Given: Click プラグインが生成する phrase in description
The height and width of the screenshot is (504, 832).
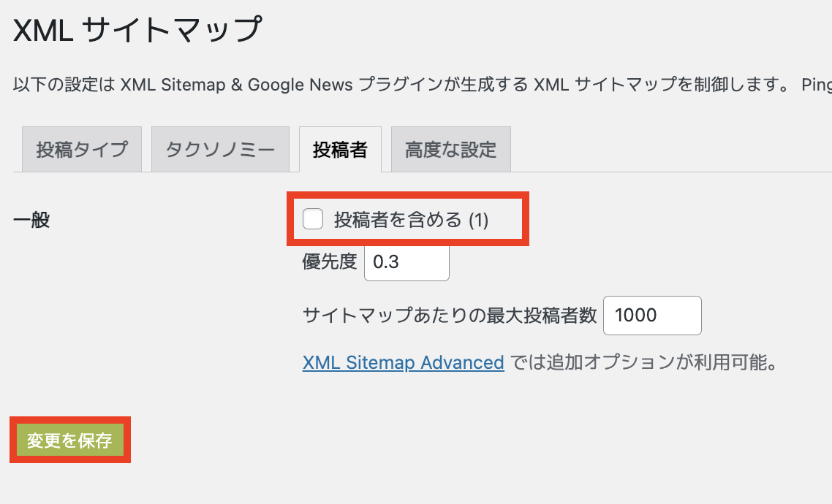Looking at the screenshot, I should 444,84.
